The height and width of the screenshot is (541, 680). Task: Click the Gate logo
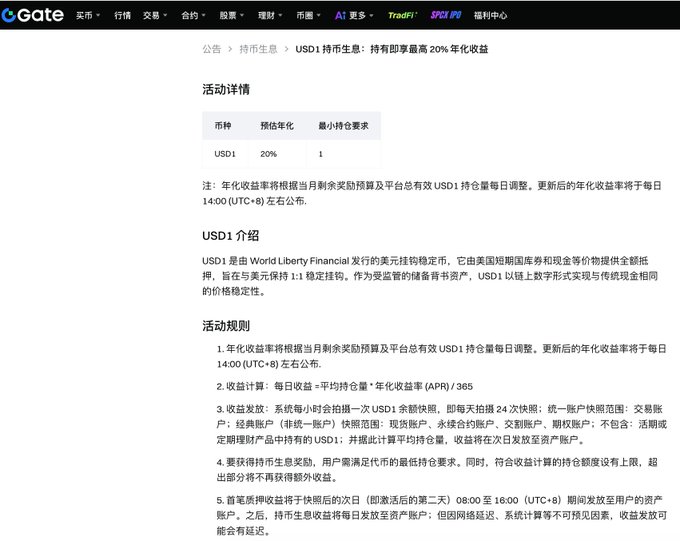point(33,15)
